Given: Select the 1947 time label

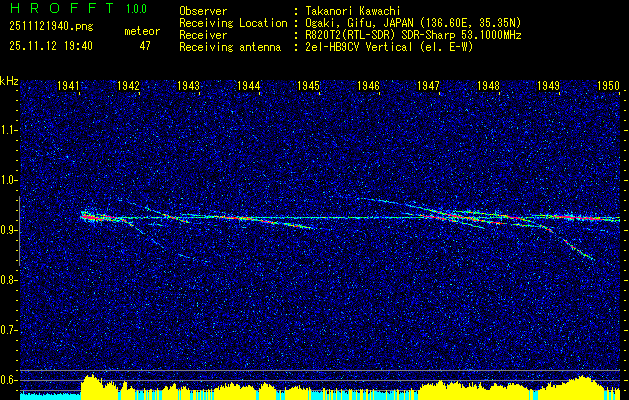Looking at the screenshot, I should 428,85.
